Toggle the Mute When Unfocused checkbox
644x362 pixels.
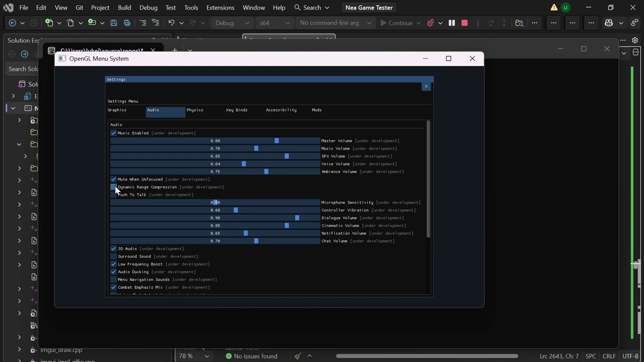(113, 179)
